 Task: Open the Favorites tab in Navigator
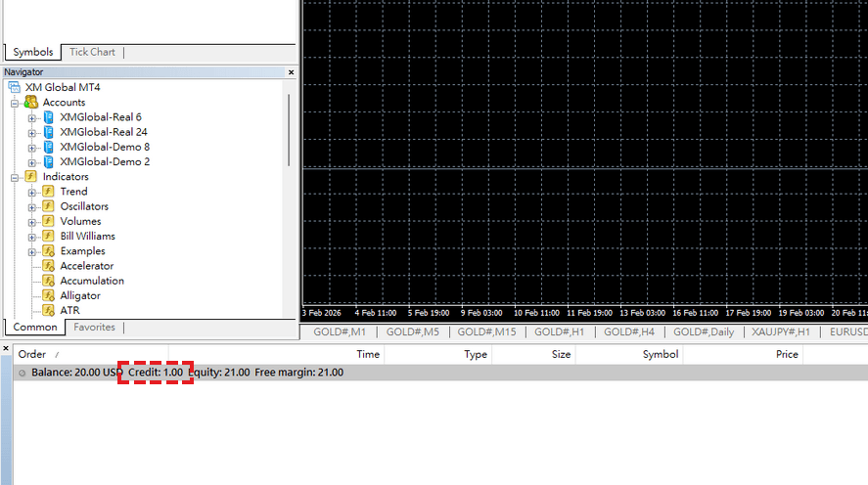[94, 327]
